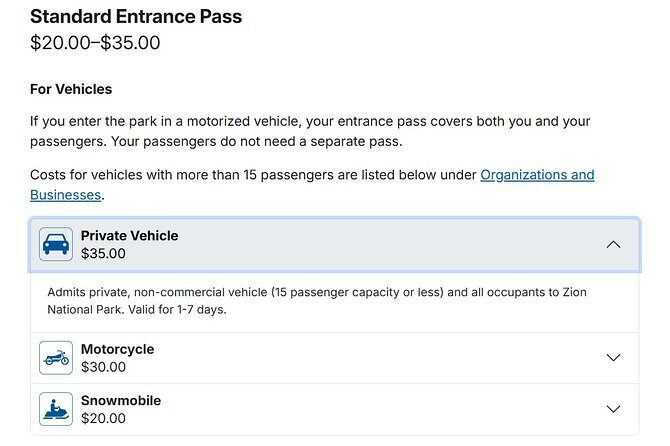Open the Organizations and Businesses link
This screenshot has height=446, width=670.
[537, 175]
